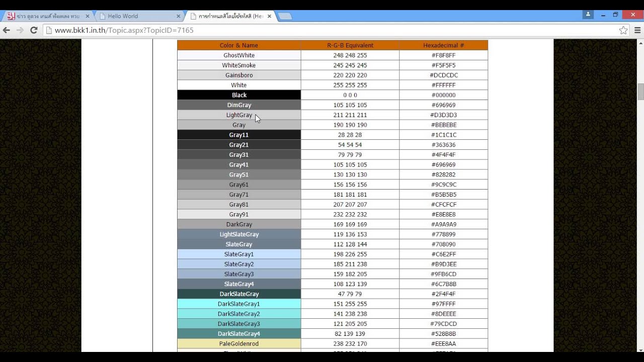Image resolution: width=644 pixels, height=362 pixels.
Task: Click the #363636 hex value
Action: pos(443,145)
